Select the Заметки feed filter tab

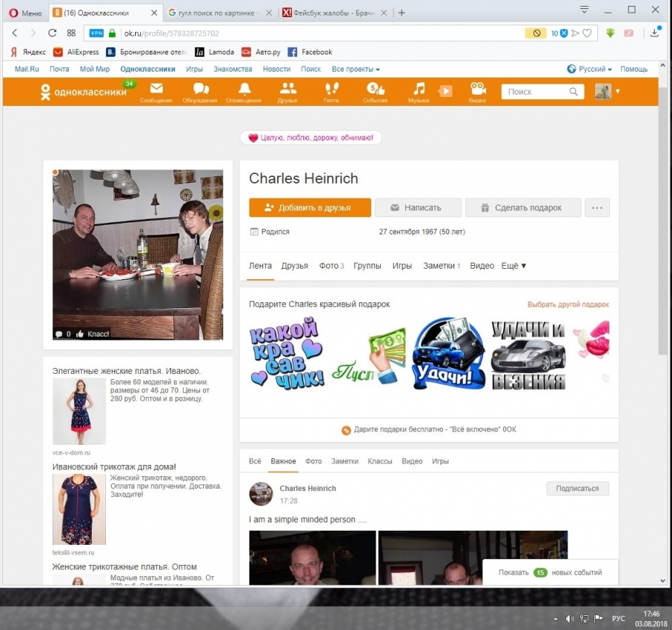coord(345,461)
